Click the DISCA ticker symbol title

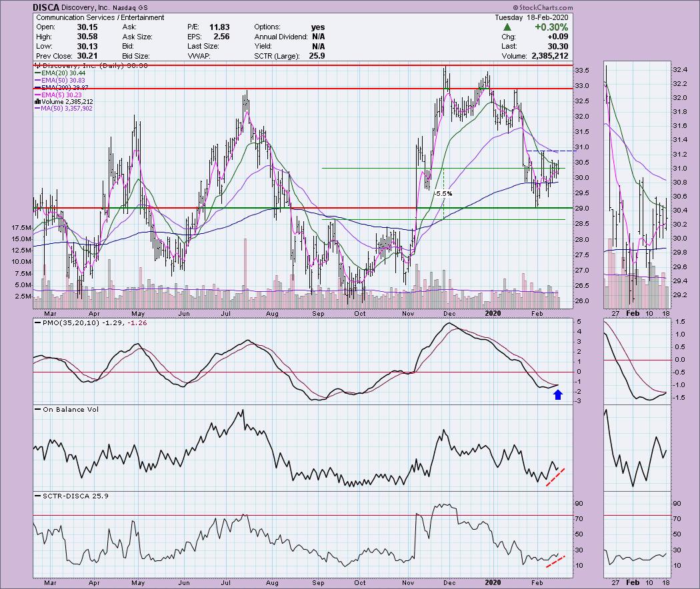tap(46, 7)
